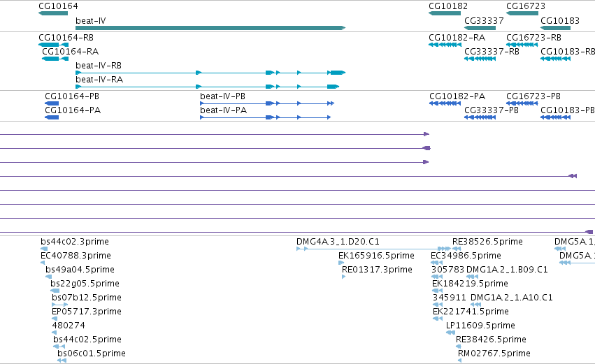595x364 pixels.
Task: Click feature 305783
Action: click(437, 277)
